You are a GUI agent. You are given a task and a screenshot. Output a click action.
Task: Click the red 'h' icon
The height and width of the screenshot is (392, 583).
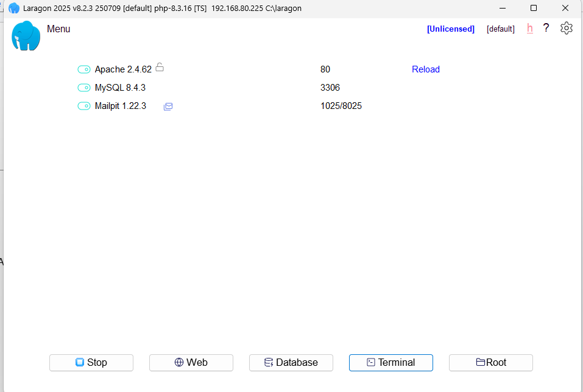click(x=530, y=29)
